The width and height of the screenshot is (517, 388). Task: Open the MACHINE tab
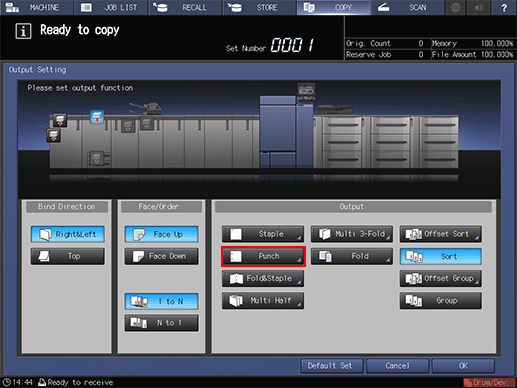click(37, 7)
